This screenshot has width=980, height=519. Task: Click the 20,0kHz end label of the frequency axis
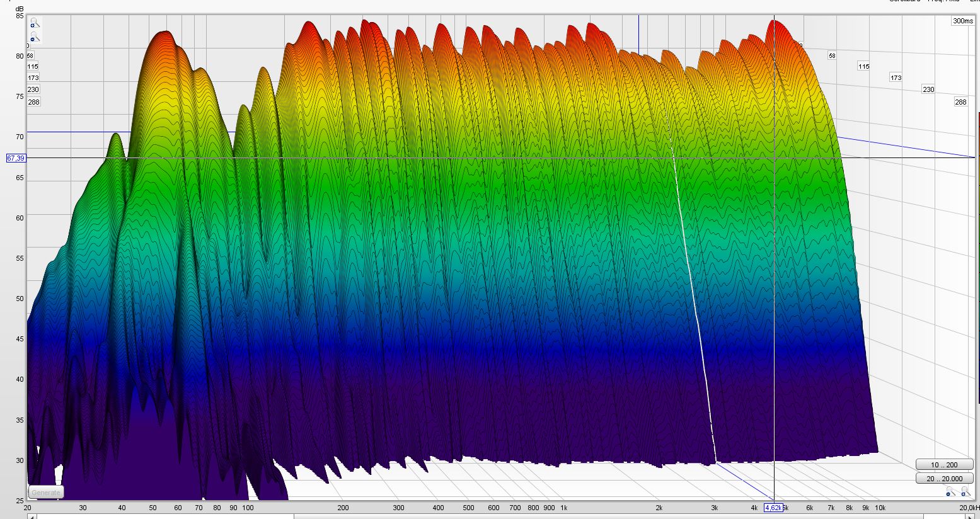(969, 508)
